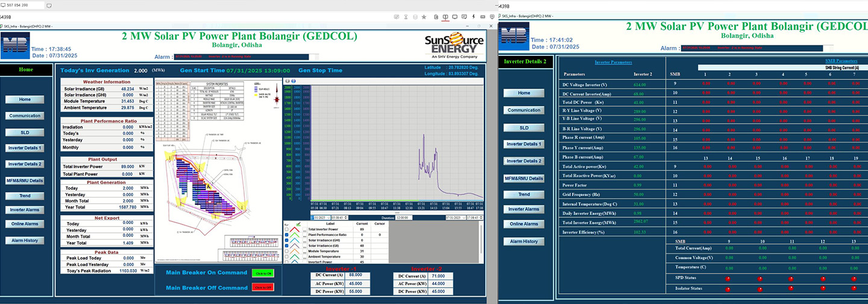Open MFM&RMU Details in the right window

(x=524, y=178)
